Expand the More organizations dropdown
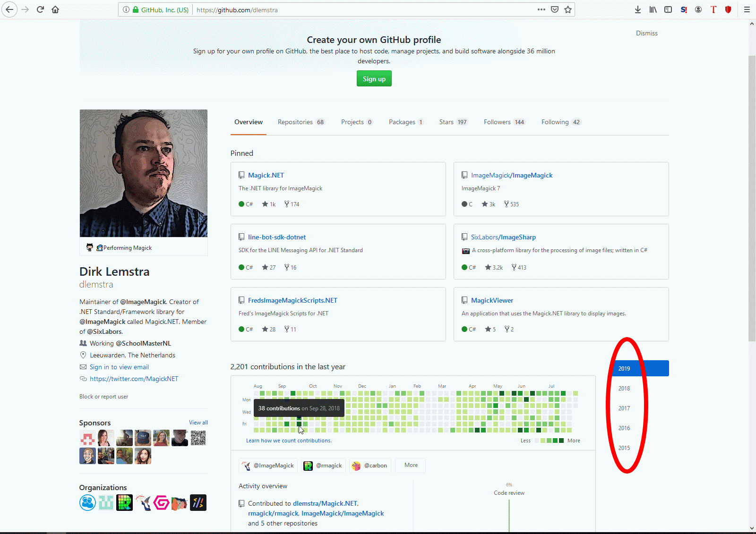Image resolution: width=756 pixels, height=534 pixels. pyautogui.click(x=411, y=465)
